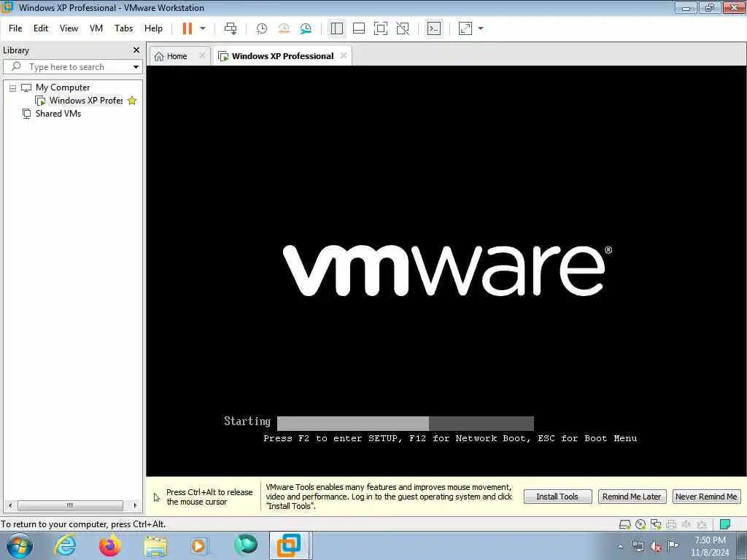Click the printer status icon
Image resolution: width=747 pixels, height=560 pixels.
(671, 524)
